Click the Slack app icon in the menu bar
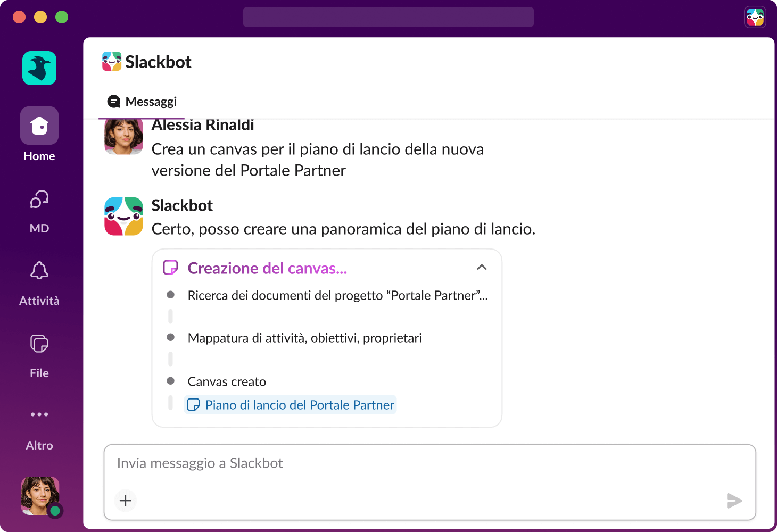 pyautogui.click(x=755, y=16)
